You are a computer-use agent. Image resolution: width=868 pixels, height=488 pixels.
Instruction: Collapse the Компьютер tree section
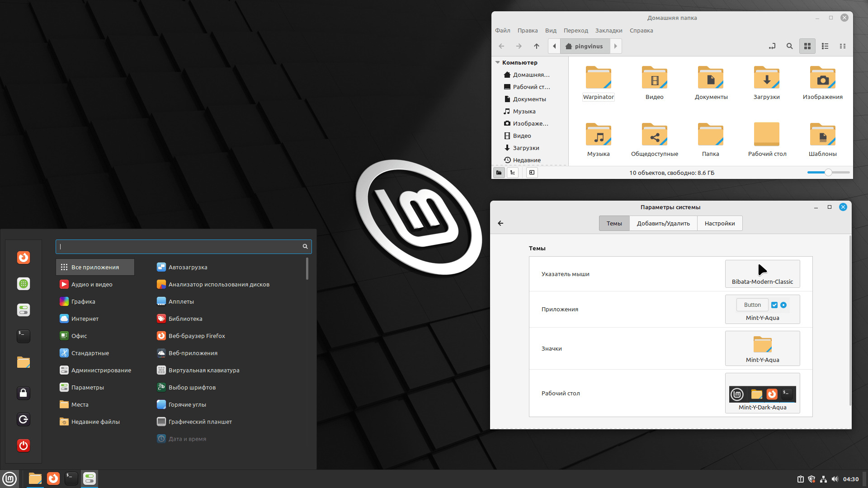[x=497, y=62]
